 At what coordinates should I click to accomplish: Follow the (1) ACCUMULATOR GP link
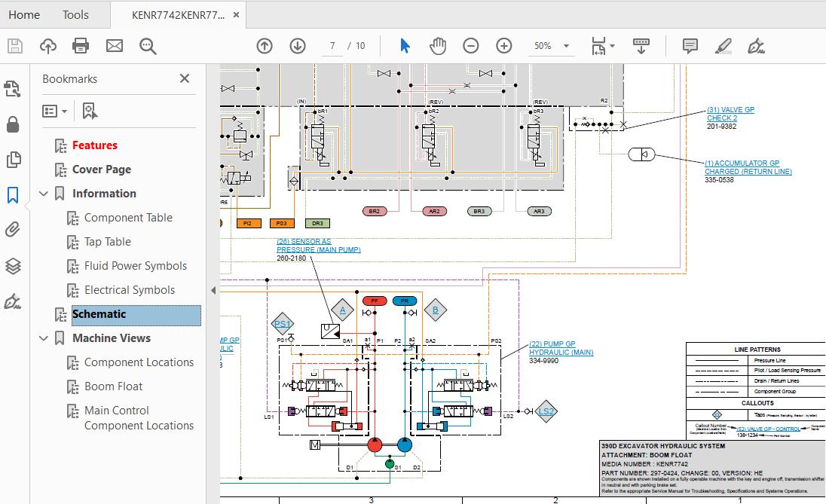748,167
